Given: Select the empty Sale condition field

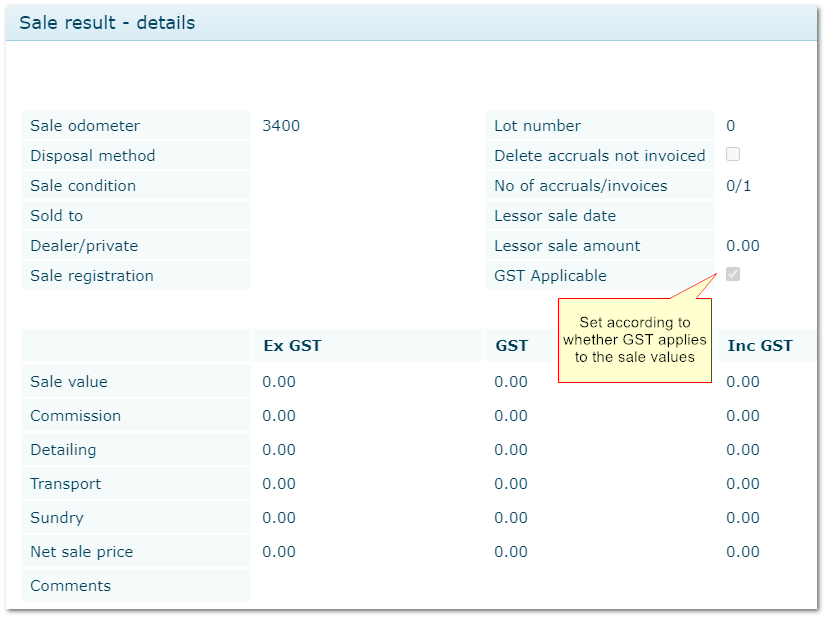Looking at the screenshot, I should [365, 186].
